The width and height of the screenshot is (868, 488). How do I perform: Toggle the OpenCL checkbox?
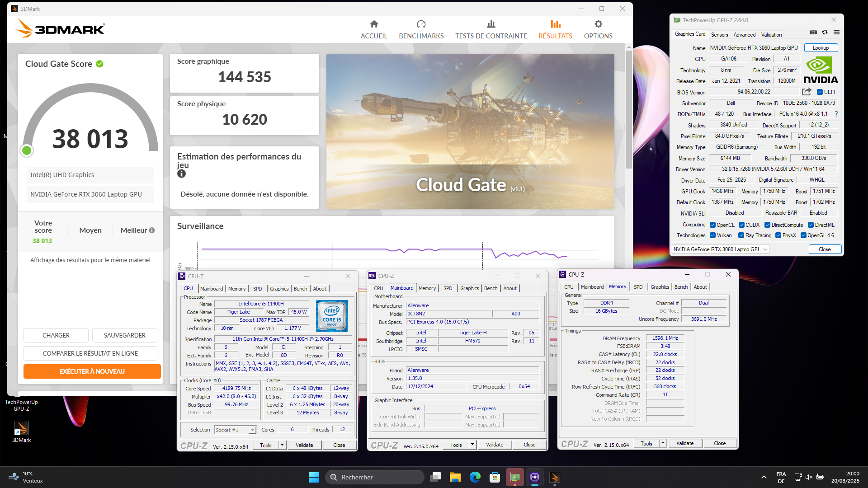[x=712, y=225]
